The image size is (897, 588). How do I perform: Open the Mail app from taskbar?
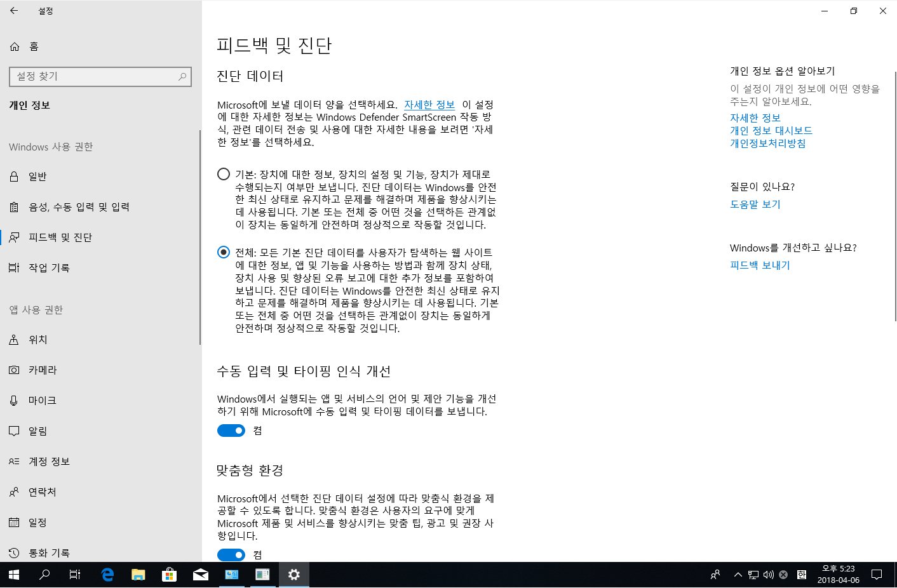click(x=200, y=575)
